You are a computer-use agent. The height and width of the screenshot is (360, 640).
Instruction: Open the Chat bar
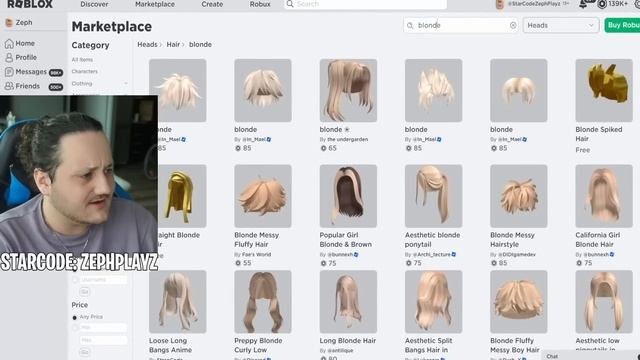(591, 356)
